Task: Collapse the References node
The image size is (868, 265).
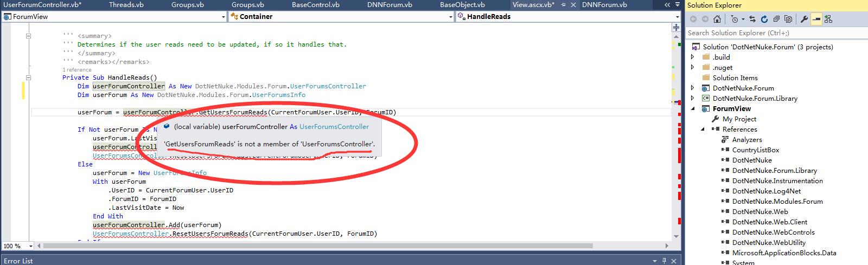Action: point(703,129)
